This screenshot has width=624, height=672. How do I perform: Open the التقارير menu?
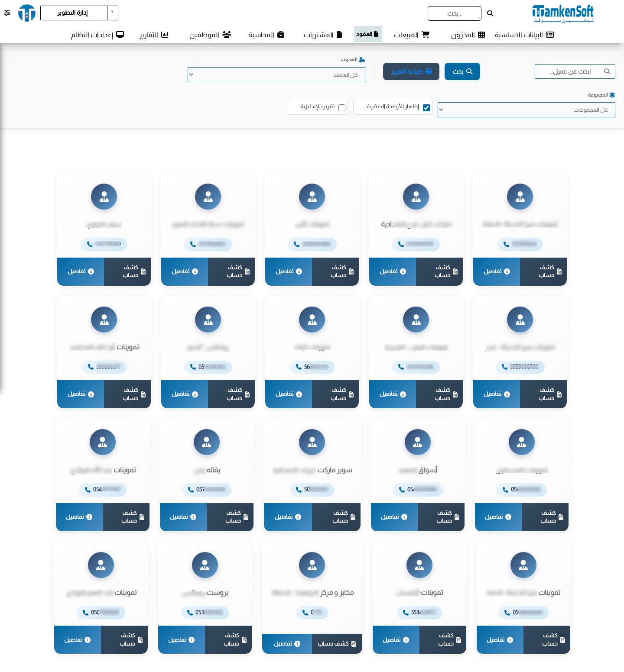click(x=154, y=35)
